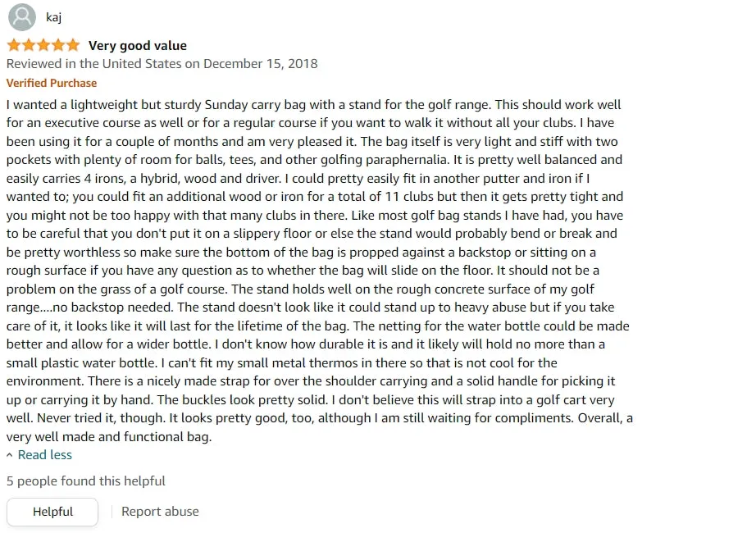Click the Verified Purchase label

[52, 83]
